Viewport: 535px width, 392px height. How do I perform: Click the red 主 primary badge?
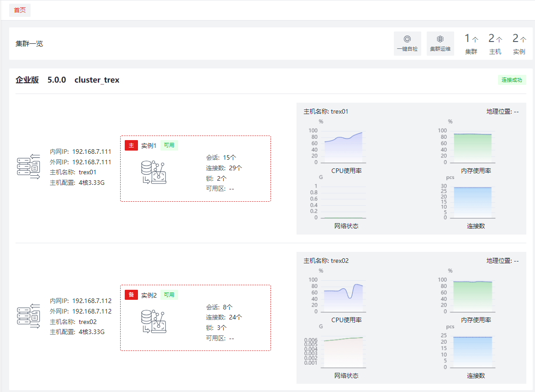click(132, 146)
